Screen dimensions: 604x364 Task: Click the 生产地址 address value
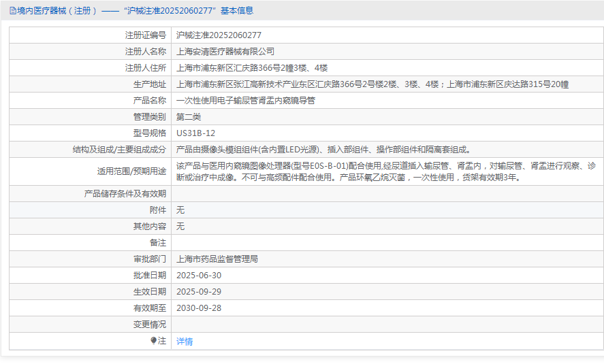click(372, 84)
